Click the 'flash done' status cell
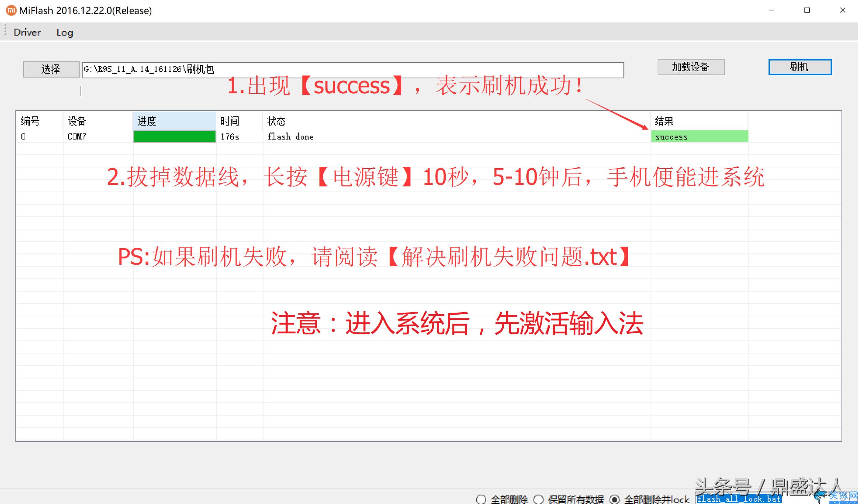This screenshot has width=858, height=504. pos(457,136)
